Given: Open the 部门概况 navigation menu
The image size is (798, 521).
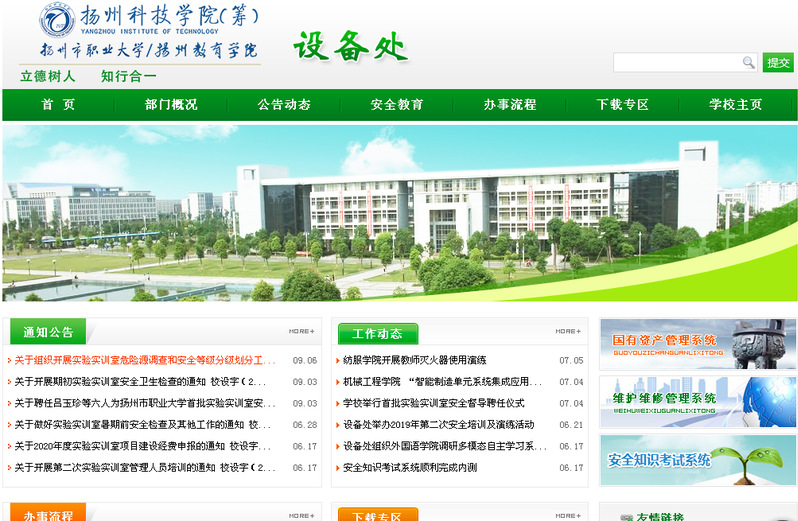Looking at the screenshot, I should pos(171,105).
